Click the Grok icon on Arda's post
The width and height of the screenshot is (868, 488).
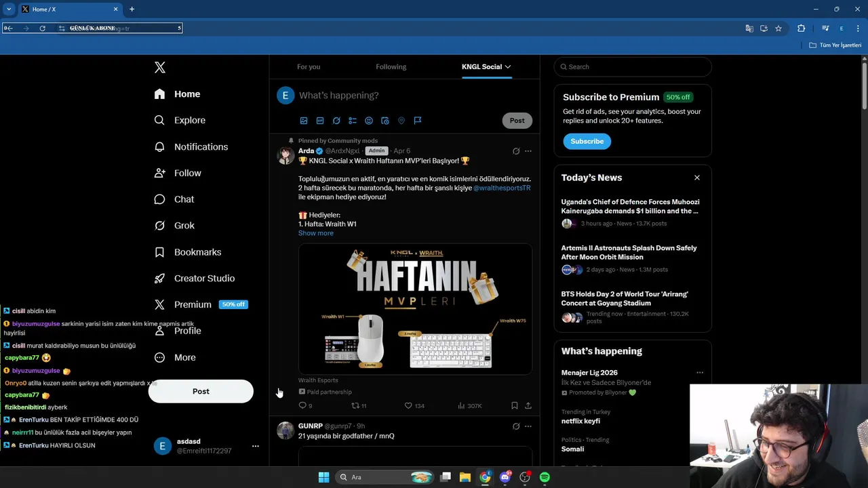[x=516, y=151]
